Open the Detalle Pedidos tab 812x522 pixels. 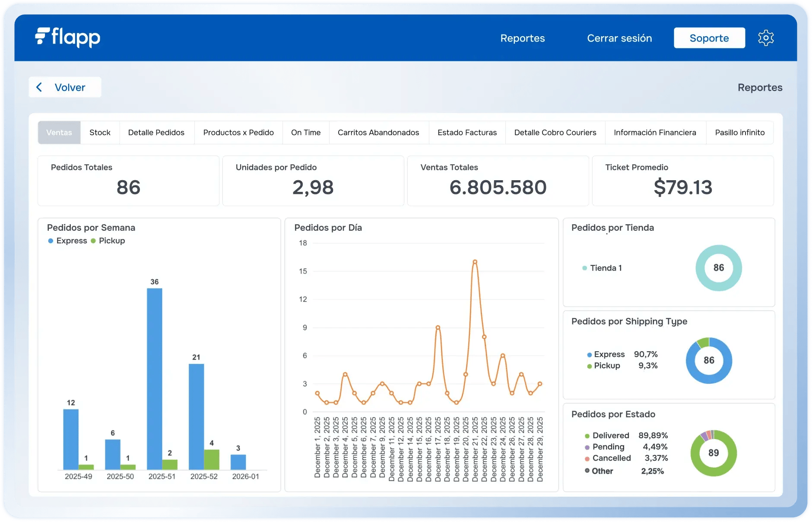click(x=156, y=133)
